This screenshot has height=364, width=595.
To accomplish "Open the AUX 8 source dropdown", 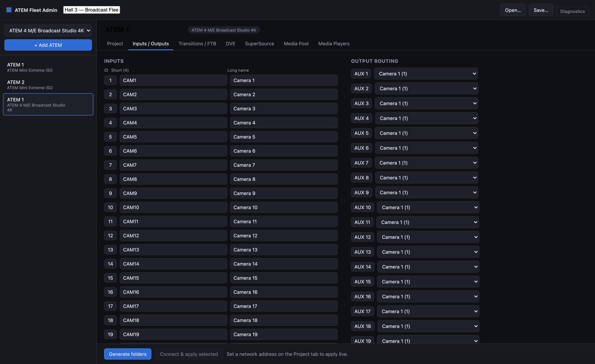I will [427, 178].
